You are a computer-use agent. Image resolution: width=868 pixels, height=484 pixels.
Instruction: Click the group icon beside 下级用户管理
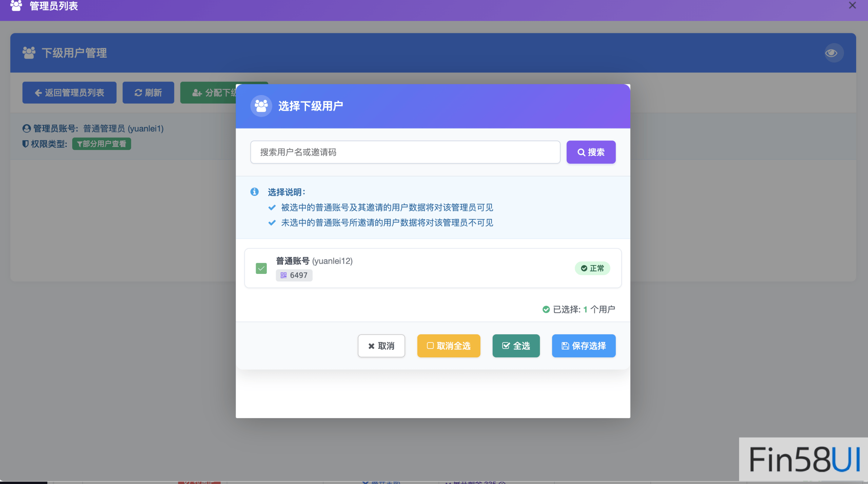pos(29,53)
